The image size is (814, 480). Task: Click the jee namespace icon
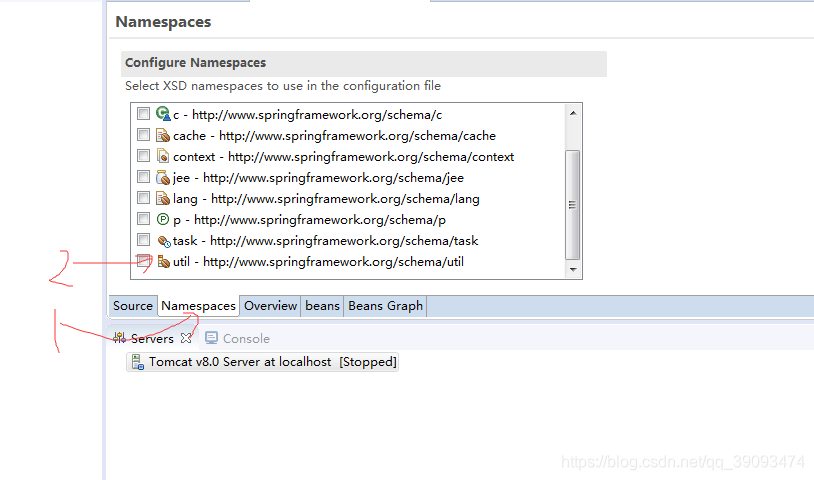tap(163, 177)
